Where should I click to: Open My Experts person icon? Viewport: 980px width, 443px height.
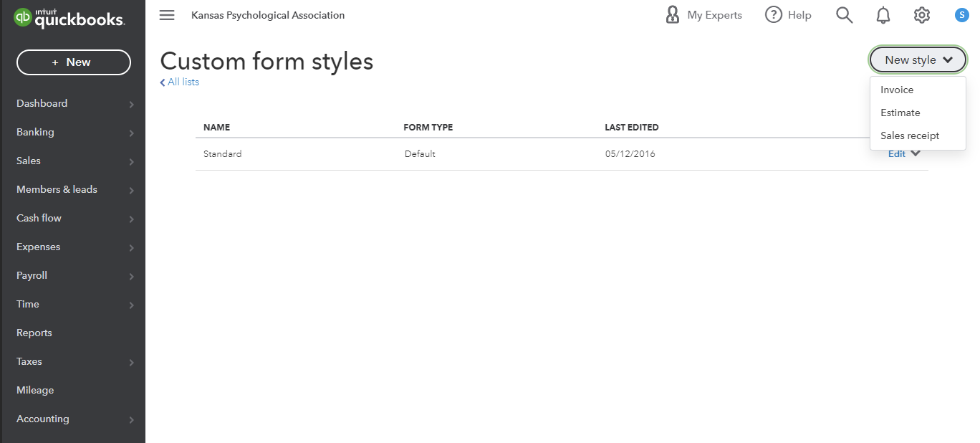click(x=673, y=15)
